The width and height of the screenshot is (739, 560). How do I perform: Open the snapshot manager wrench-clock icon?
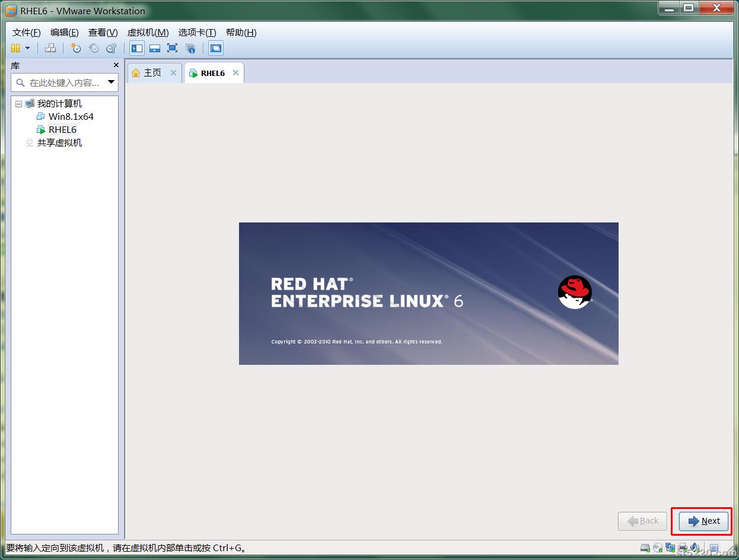click(x=112, y=48)
